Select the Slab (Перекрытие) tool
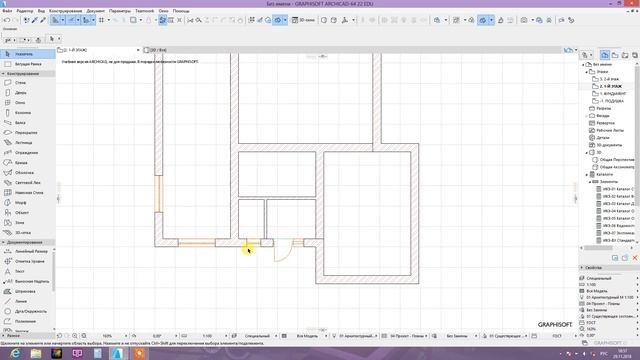 pyautogui.click(x=27, y=133)
